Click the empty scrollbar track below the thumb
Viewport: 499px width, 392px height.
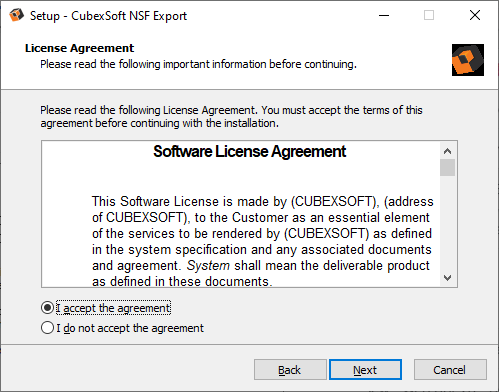[447, 222]
